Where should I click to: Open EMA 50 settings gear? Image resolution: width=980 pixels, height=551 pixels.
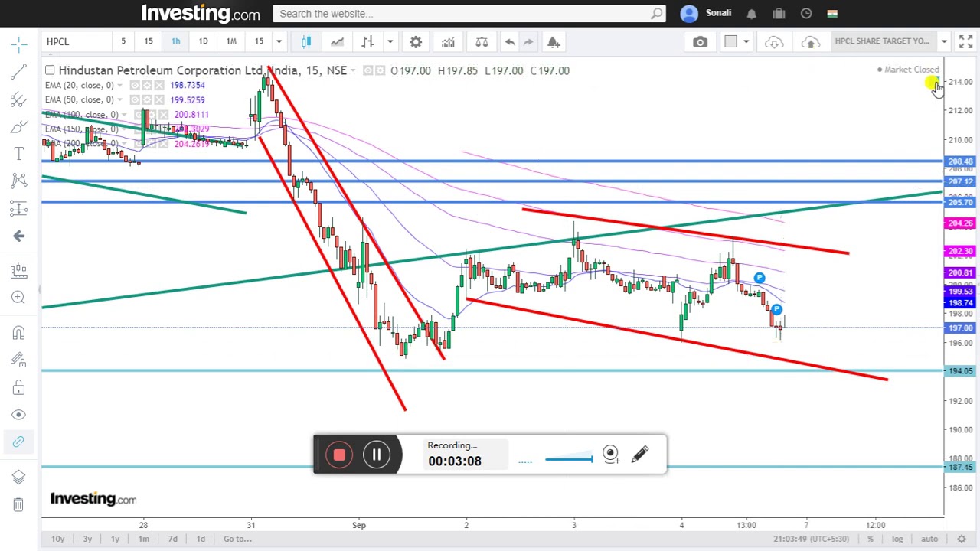click(148, 99)
